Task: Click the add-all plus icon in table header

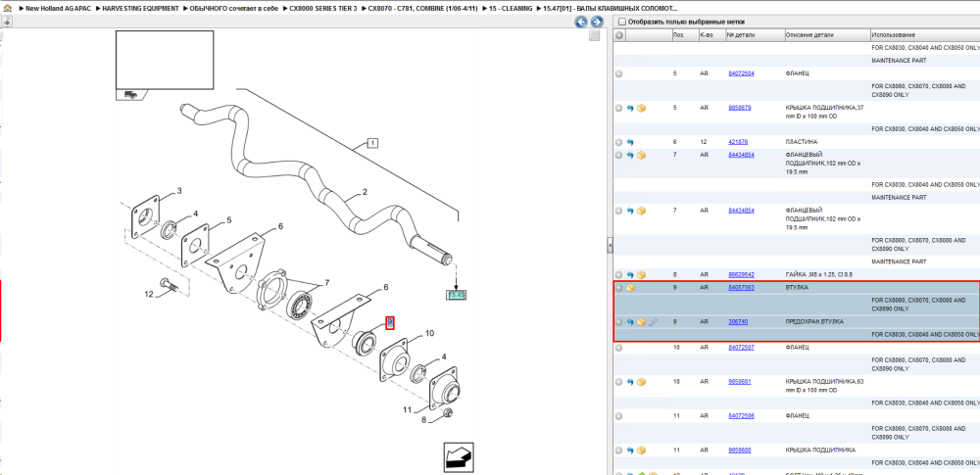Action: pos(619,35)
